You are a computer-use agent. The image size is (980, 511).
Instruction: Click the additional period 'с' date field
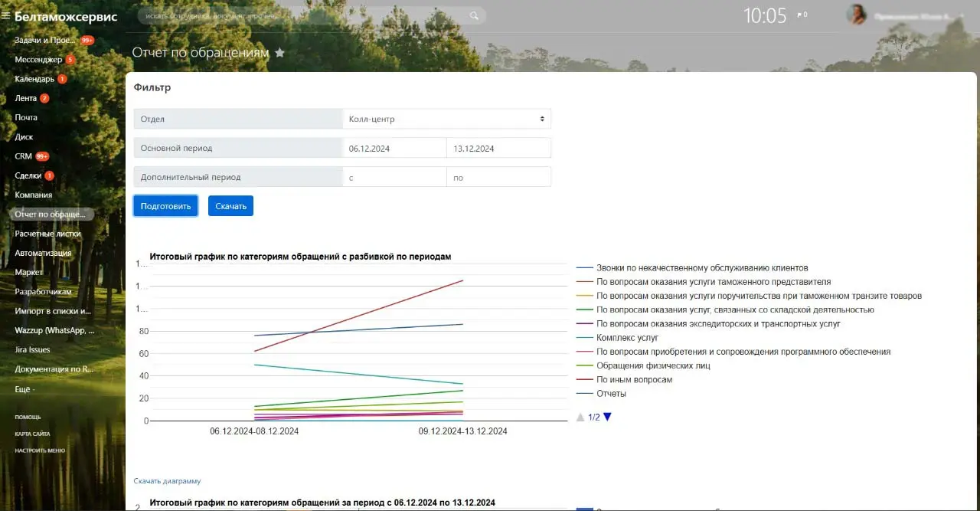tap(394, 178)
